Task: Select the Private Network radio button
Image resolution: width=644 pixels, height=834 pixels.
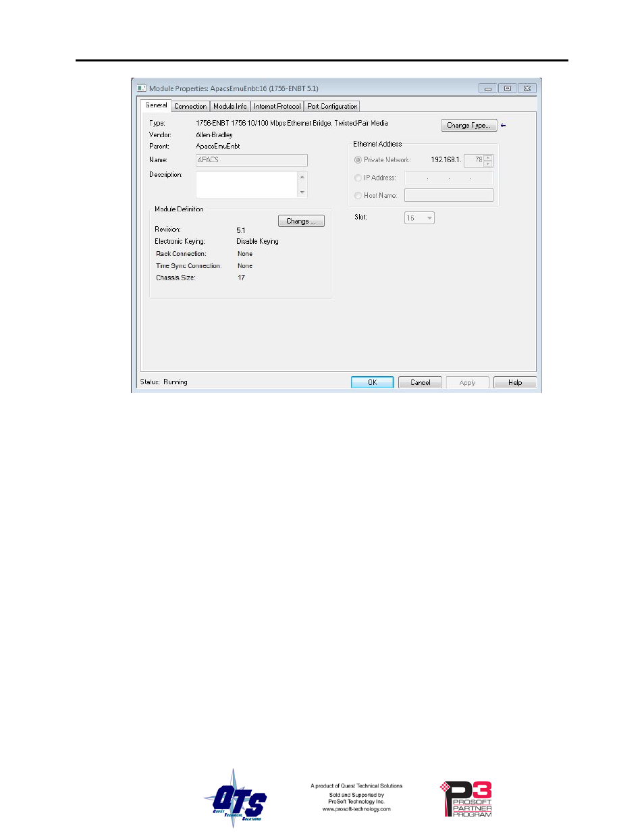Action: point(358,160)
